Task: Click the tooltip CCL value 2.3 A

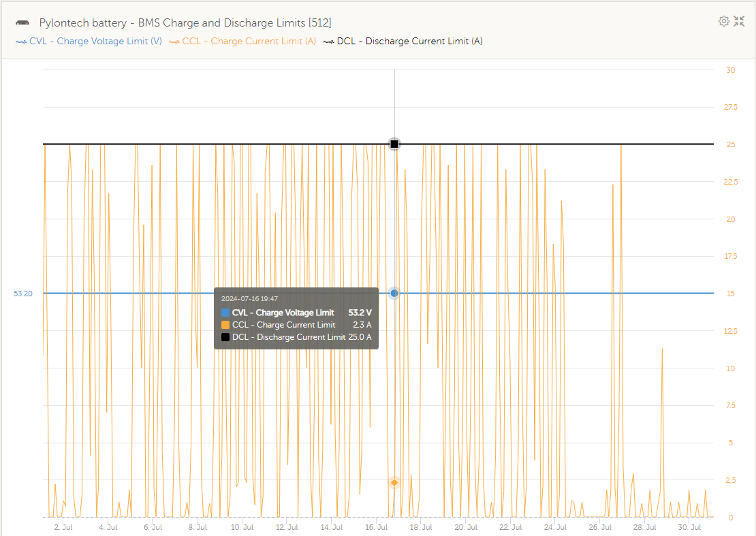Action: click(362, 324)
